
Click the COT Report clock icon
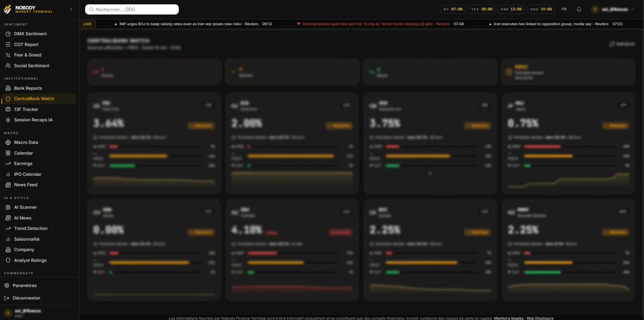pyautogui.click(x=8, y=44)
